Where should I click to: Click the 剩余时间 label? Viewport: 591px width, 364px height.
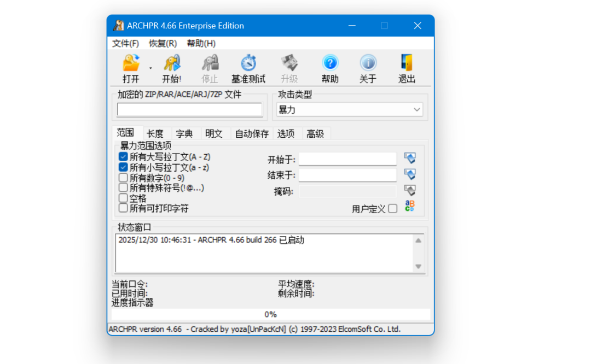296,293
